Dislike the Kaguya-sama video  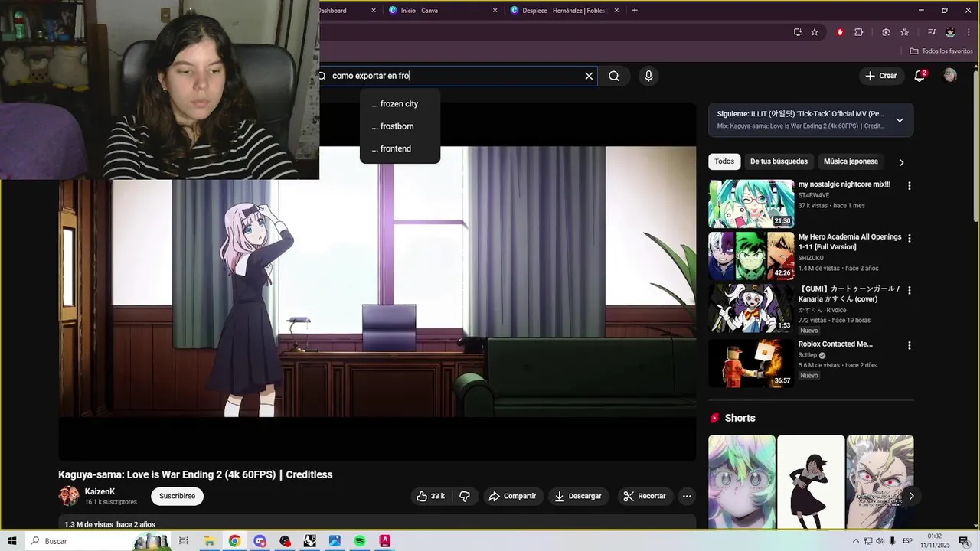click(x=465, y=496)
